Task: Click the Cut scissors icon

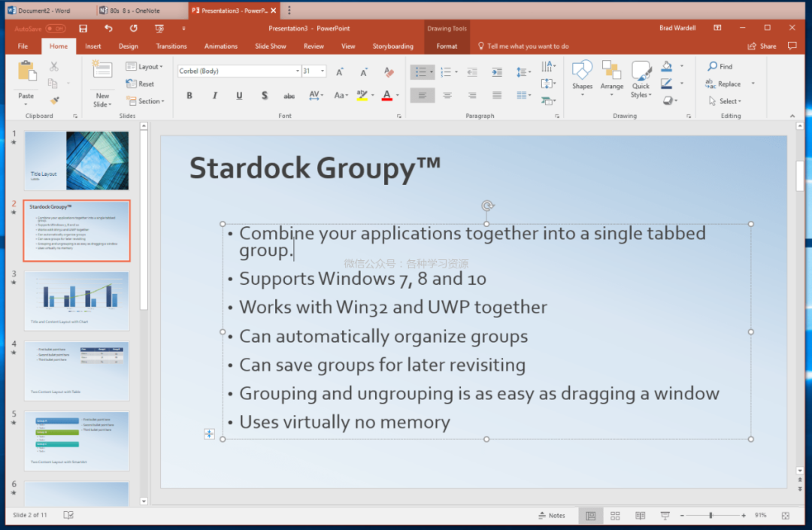Action: [x=54, y=66]
